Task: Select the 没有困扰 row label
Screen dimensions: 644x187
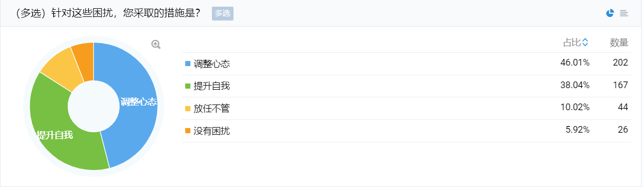Action: (x=211, y=131)
